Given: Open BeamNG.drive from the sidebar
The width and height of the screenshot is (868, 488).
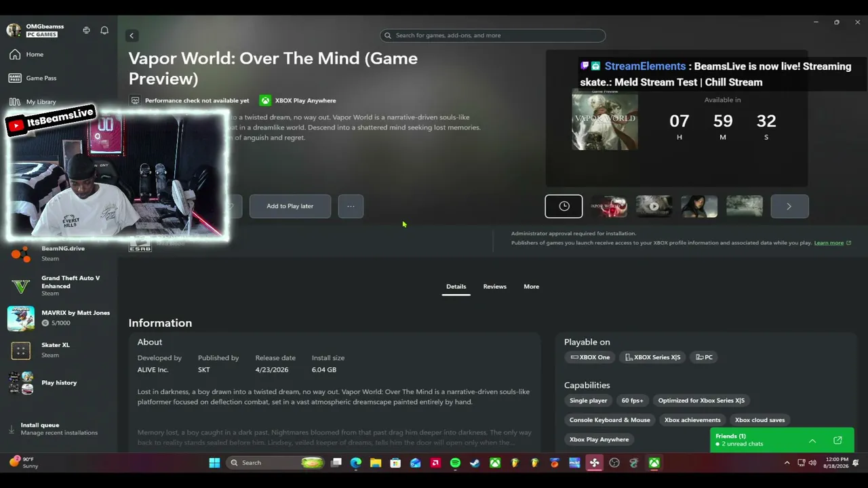Looking at the screenshot, I should click(x=58, y=253).
